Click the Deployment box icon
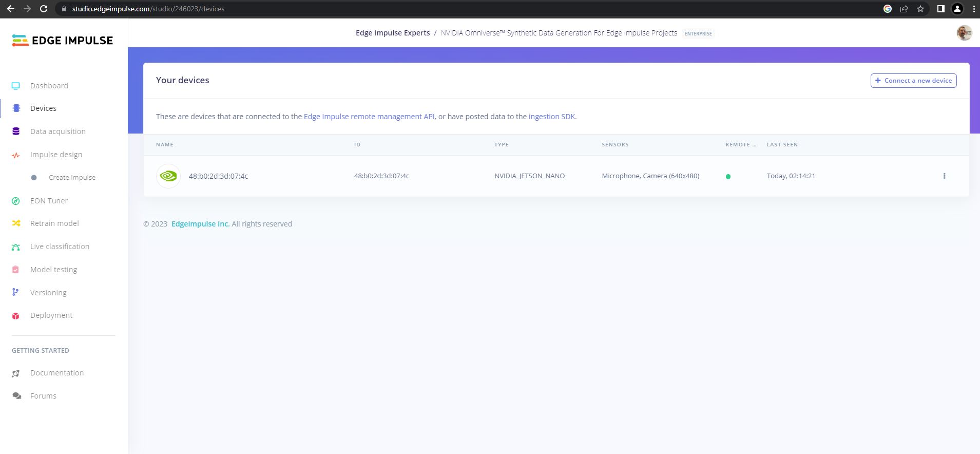Image resolution: width=980 pixels, height=454 pixels. [x=16, y=316]
